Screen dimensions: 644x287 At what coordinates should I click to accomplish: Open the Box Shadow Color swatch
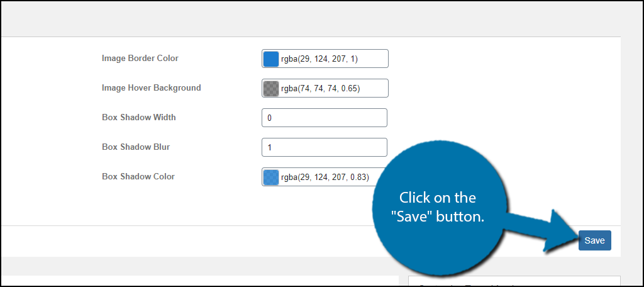(x=270, y=177)
